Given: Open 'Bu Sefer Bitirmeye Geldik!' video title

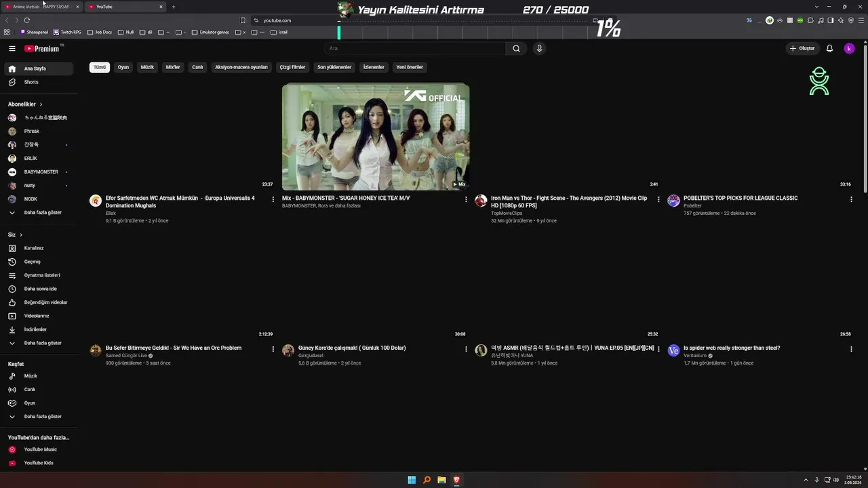Looking at the screenshot, I should point(174,348).
